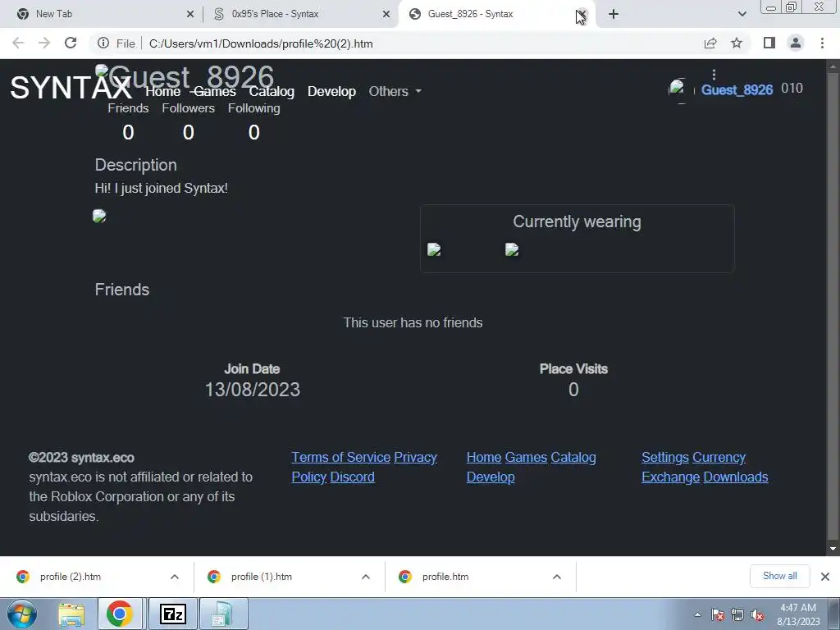Open downloaded profile (2).htm file
This screenshot has width=840, height=630.
point(71,577)
